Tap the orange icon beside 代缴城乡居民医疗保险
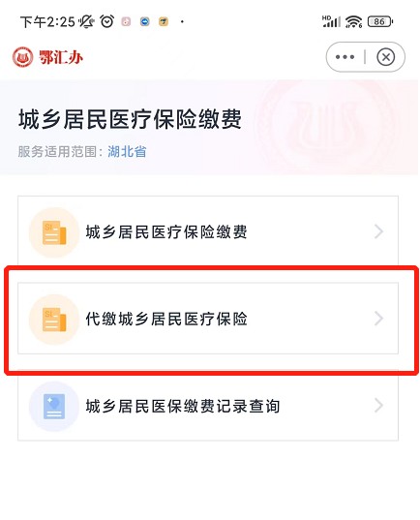Image resolution: width=420 pixels, height=520 pixels. (54, 319)
